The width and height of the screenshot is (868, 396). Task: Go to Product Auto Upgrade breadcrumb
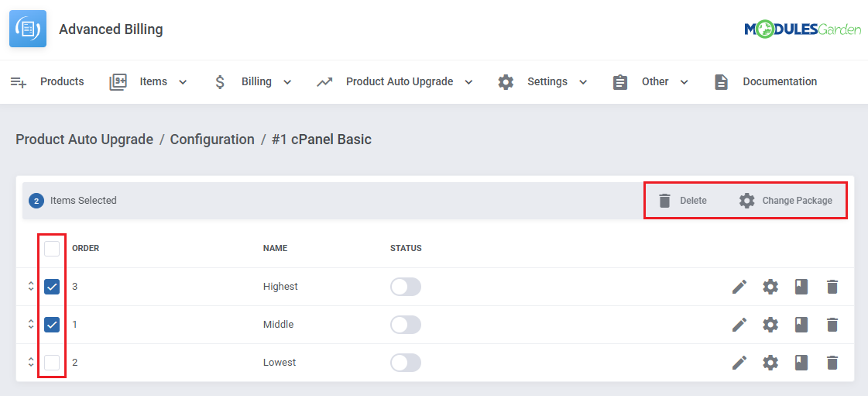[x=84, y=139]
